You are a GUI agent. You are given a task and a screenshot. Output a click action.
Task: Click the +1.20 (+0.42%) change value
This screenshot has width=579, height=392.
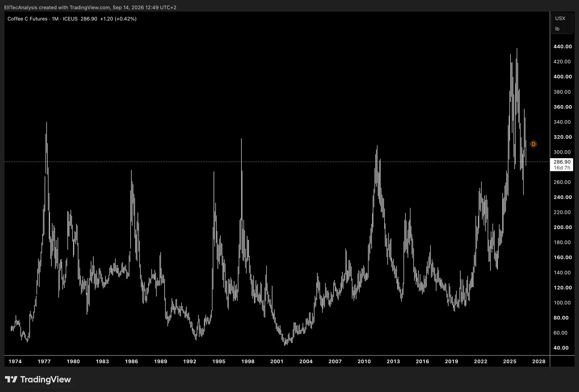pos(118,19)
